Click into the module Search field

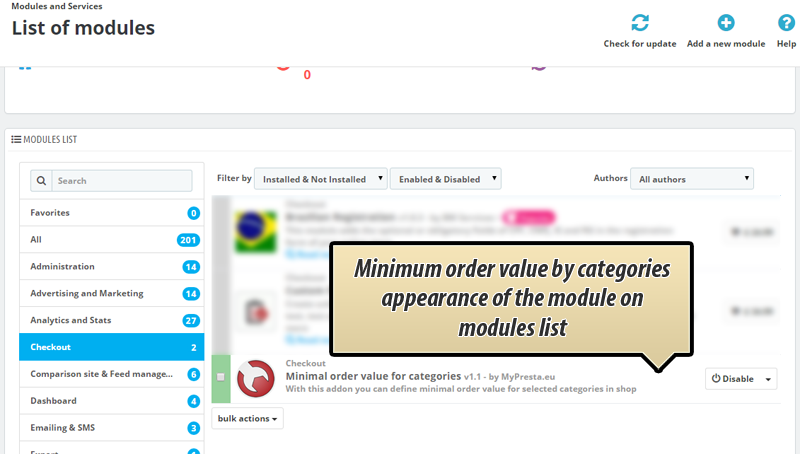[120, 181]
